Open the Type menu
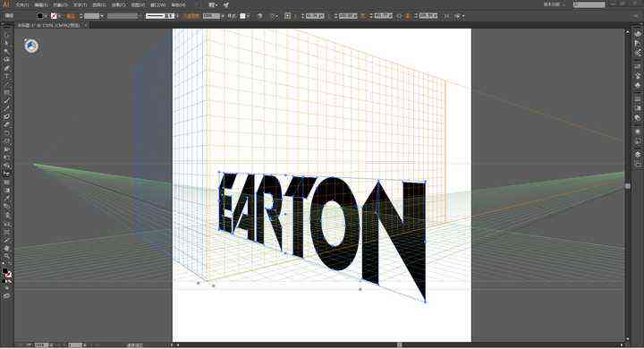This screenshot has width=644, height=349. point(80,5)
